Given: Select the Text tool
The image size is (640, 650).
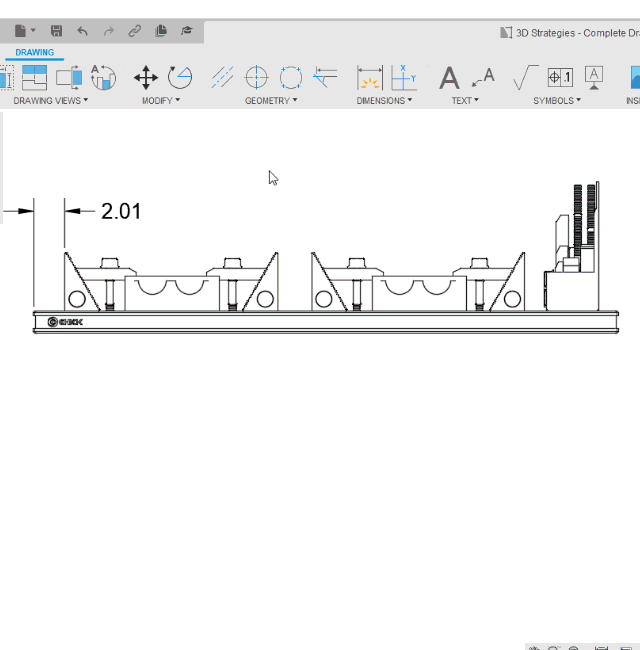Looking at the screenshot, I should click(449, 78).
